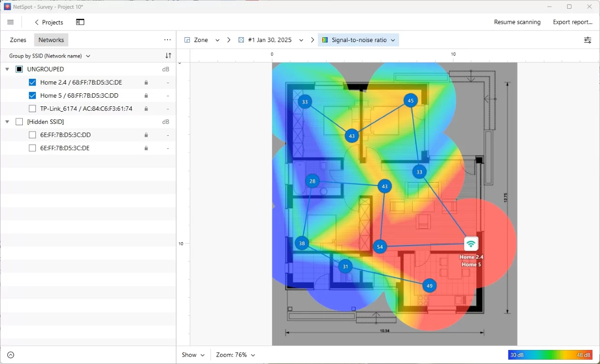This screenshot has width=600, height=364.
Task: Click the circular collapse icon at bottom left
Action: [11, 355]
